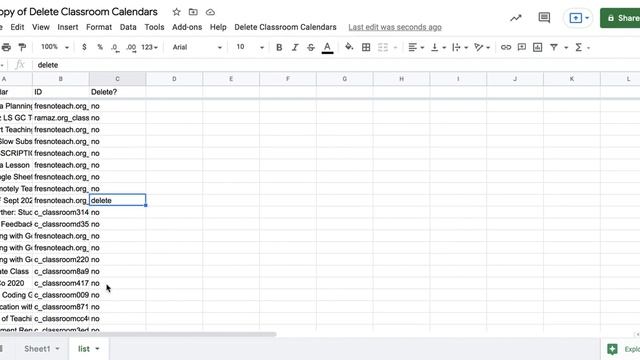The height and width of the screenshot is (360, 640).
Task: Switch to the Sheet1 tab
Action: [37, 349]
